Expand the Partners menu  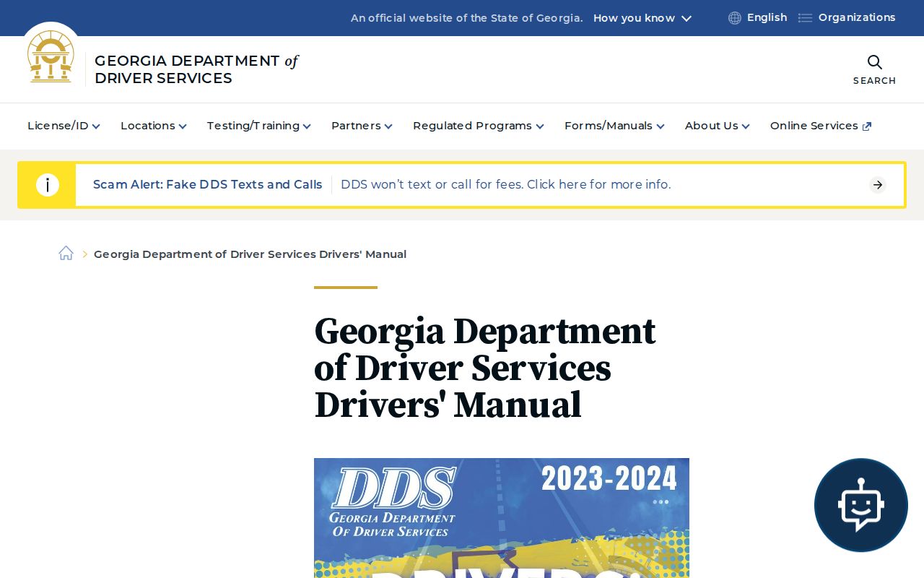coord(362,126)
